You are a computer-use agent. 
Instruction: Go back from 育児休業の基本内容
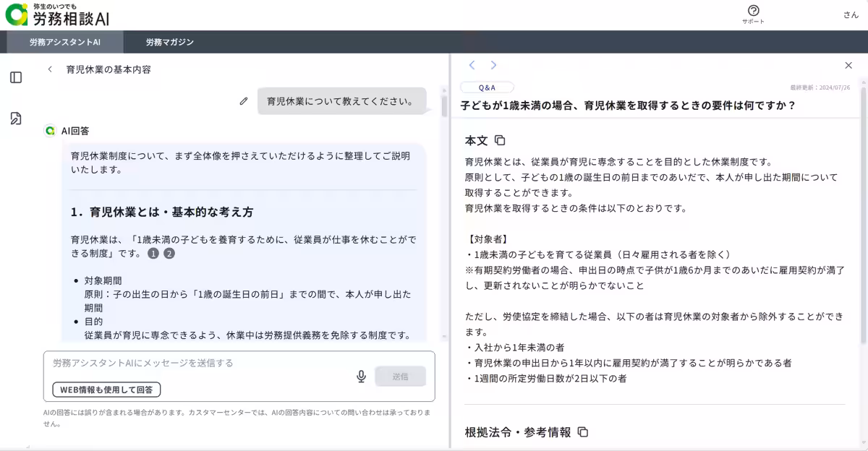[x=48, y=69]
